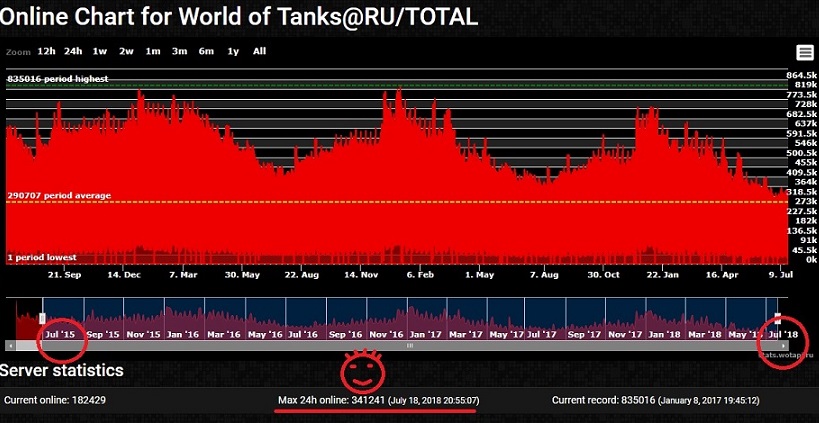The width and height of the screenshot is (819, 423).
Task: Click the Current online: 182429 statistic
Action: (55, 401)
